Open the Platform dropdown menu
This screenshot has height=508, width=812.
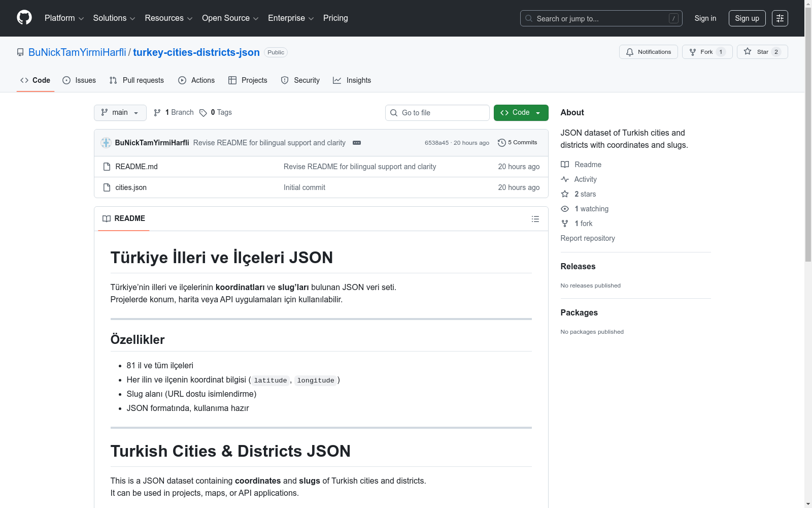click(x=64, y=18)
